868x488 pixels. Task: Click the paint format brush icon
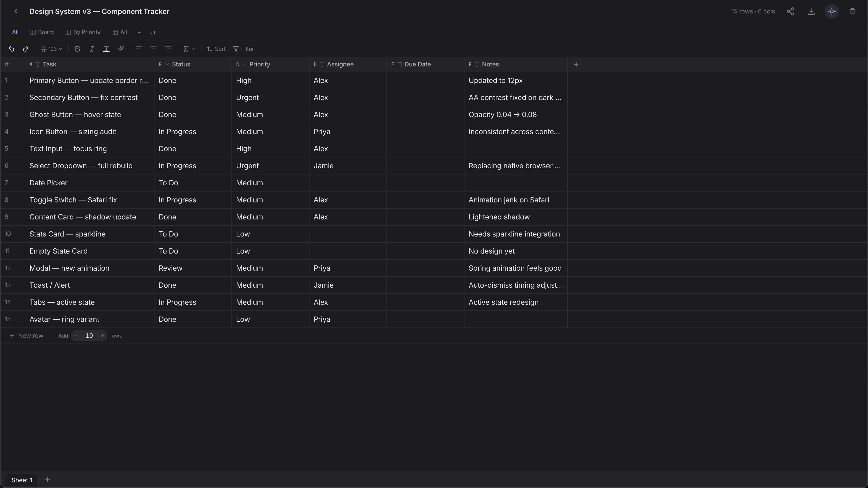point(121,49)
